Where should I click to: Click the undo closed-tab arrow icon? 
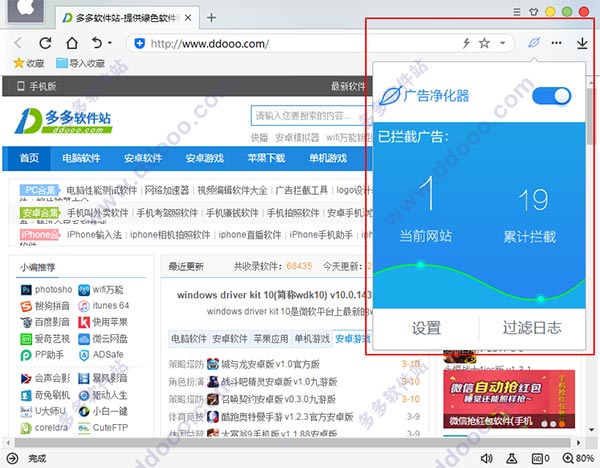pos(97,43)
